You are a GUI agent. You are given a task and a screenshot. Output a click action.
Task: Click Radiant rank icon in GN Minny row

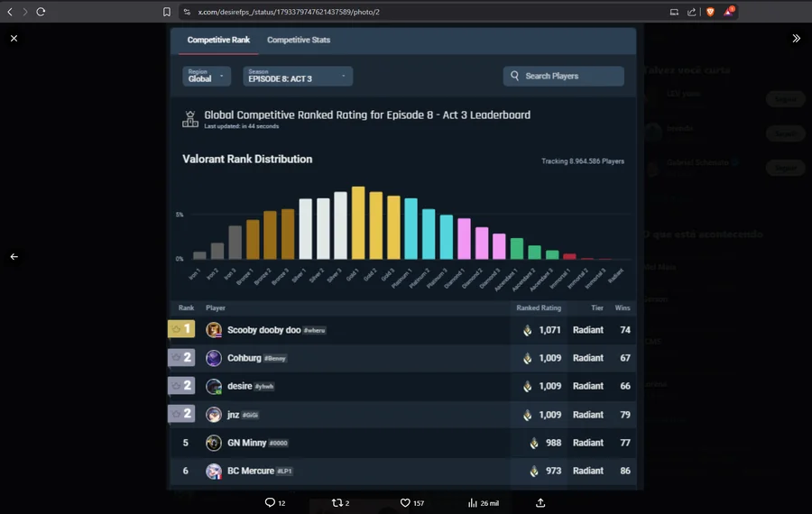pos(534,443)
